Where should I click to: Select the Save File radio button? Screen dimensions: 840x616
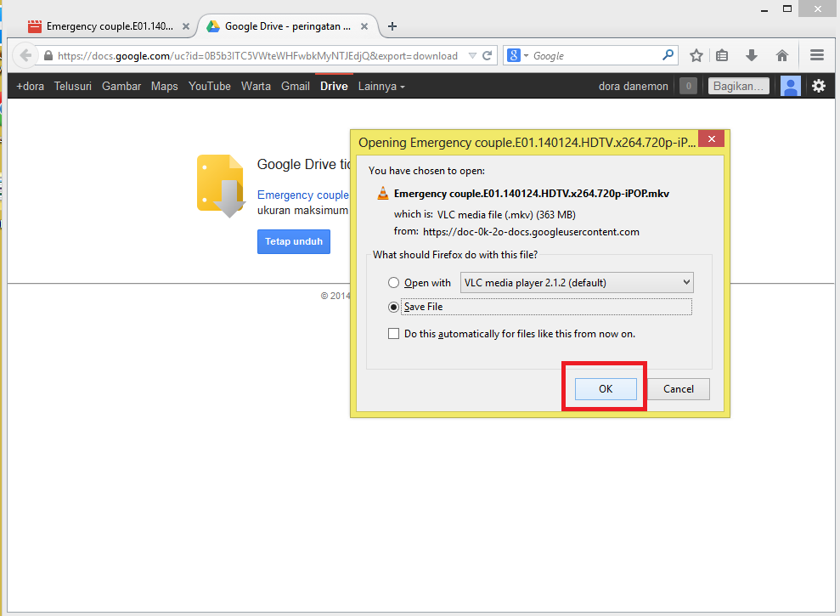pyautogui.click(x=394, y=307)
